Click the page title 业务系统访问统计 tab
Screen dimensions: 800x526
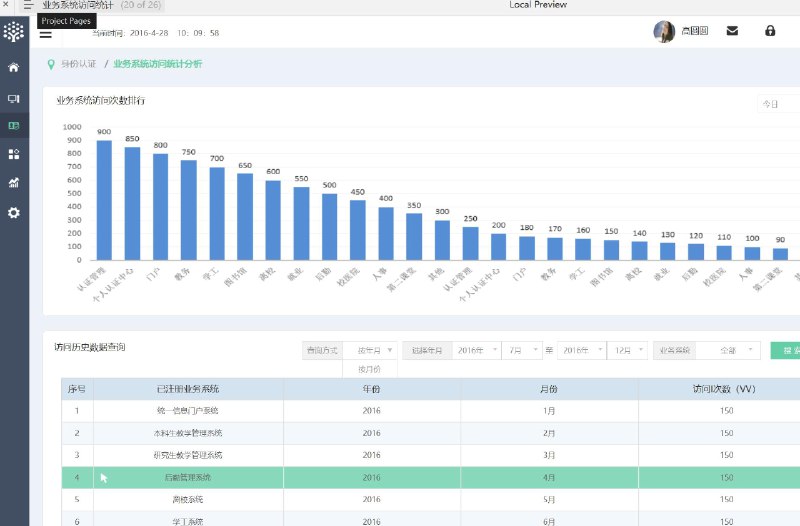pos(78,5)
